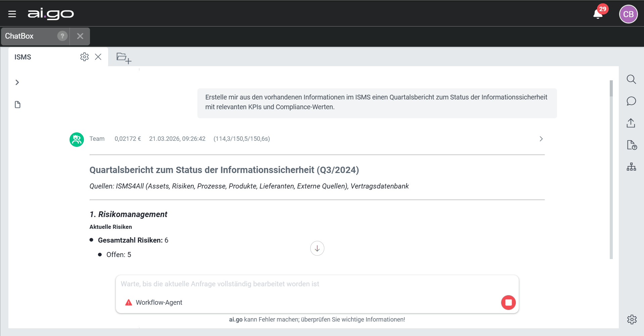Viewport: 644px width, 336px height.
Task: Open bottom-right settings gear
Action: pyautogui.click(x=632, y=319)
